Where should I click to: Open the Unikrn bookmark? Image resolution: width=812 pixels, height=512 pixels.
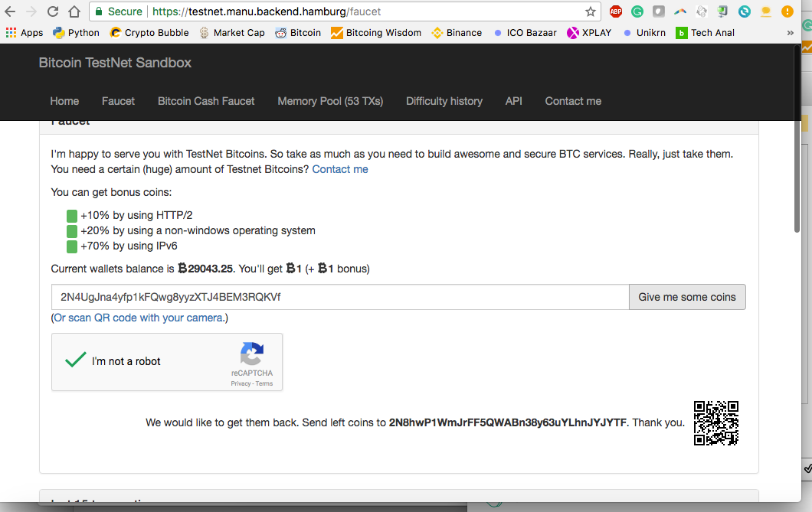644,33
